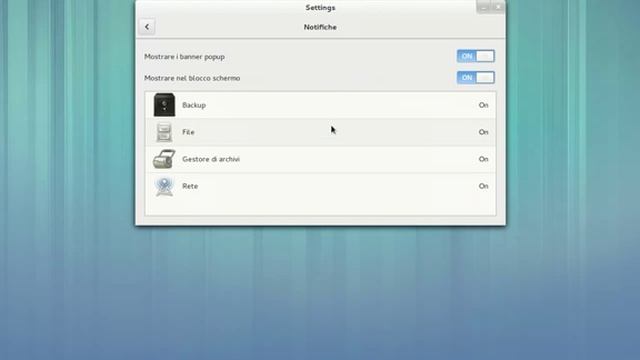Image resolution: width=640 pixels, height=360 pixels.
Task: Minimize the Settings window
Action: (483, 7)
